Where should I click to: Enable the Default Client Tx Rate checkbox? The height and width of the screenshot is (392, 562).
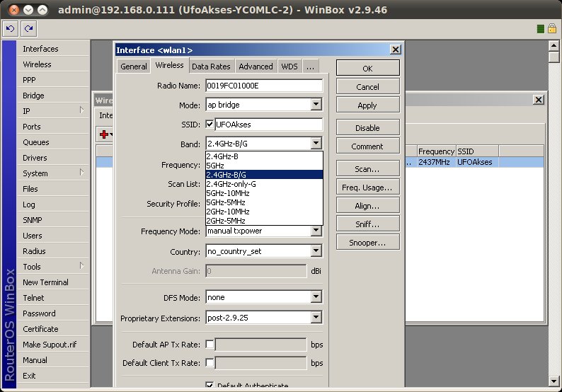(210, 363)
